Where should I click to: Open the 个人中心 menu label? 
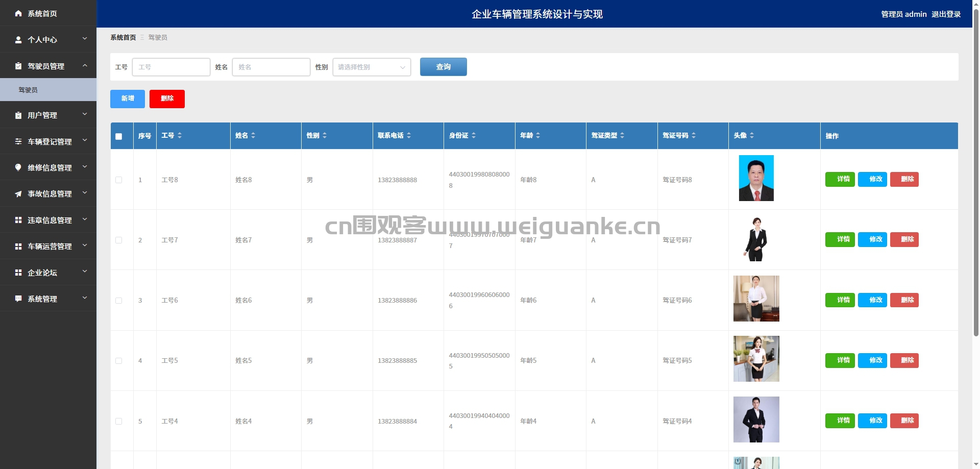42,40
